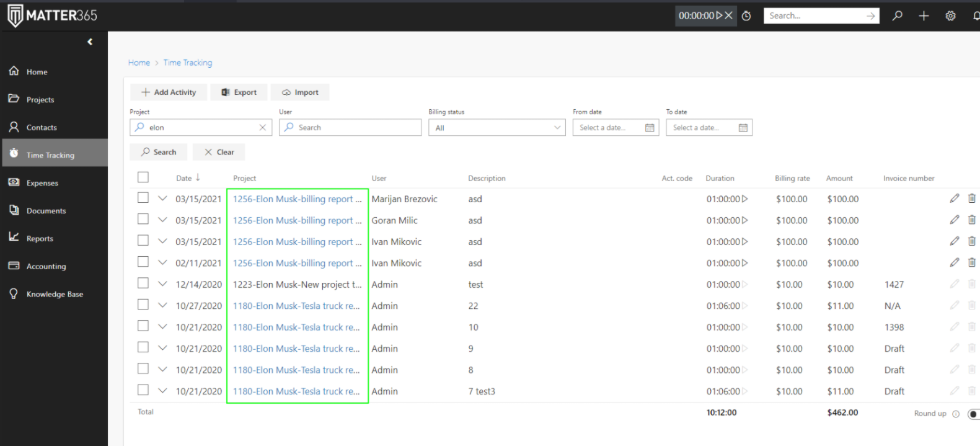980x446 pixels.
Task: Check the Marijan Brezovic row checkbox
Action: [143, 198]
